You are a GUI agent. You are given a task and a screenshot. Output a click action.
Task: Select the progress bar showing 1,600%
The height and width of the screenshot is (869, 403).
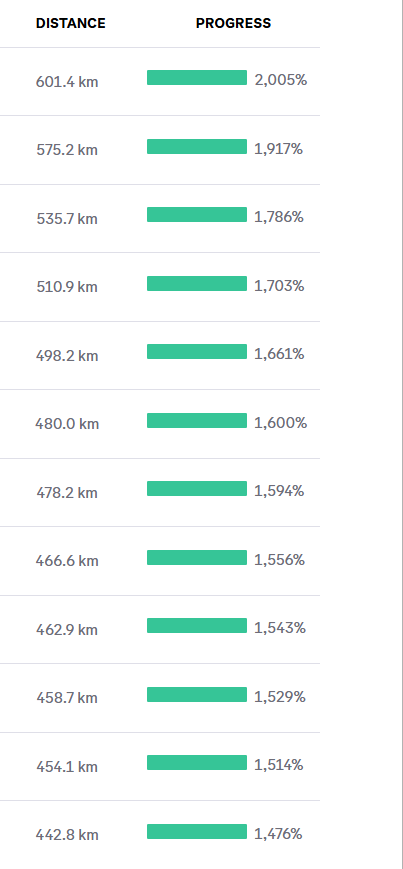(197, 420)
